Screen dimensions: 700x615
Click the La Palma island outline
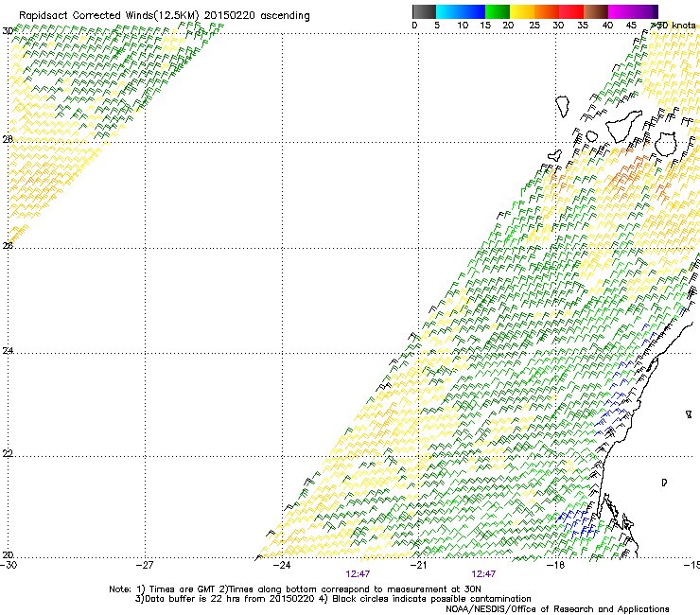(563, 107)
